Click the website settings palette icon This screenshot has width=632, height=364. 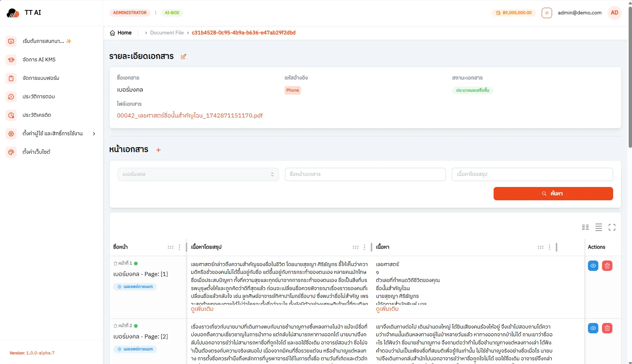(11, 152)
